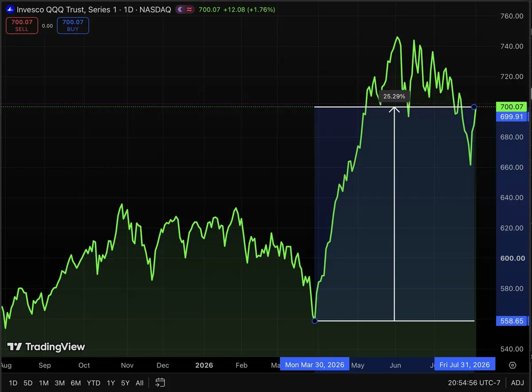Select the 5D time range
Image resolution: width=532 pixels, height=392 pixels.
click(x=28, y=383)
